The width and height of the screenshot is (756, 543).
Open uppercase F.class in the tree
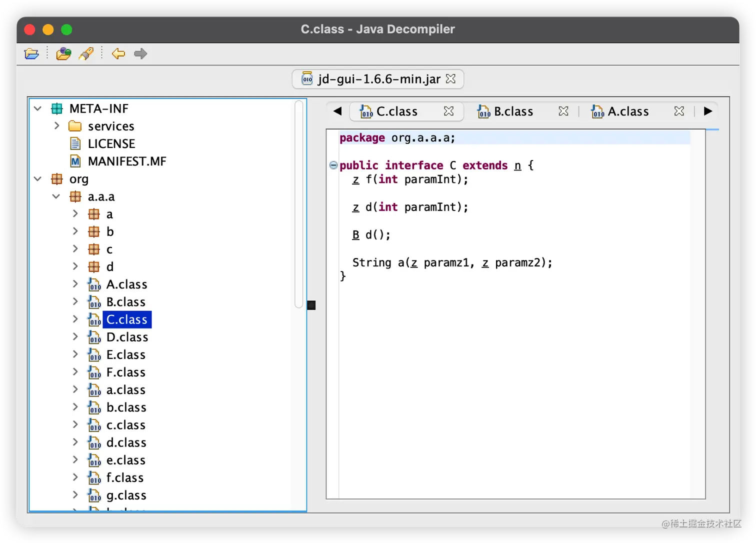coord(126,372)
